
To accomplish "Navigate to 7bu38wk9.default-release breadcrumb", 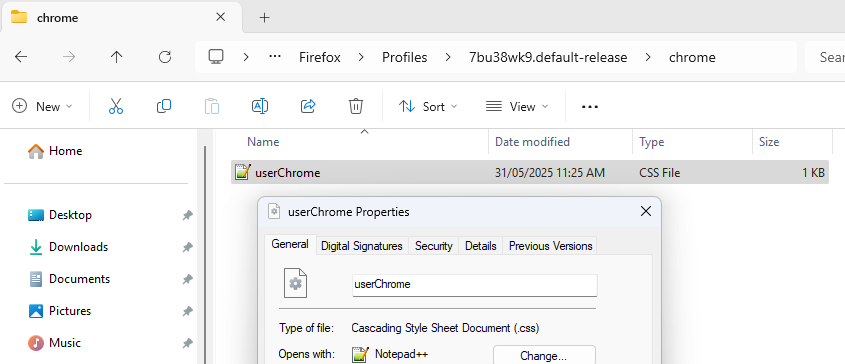I will [x=548, y=57].
